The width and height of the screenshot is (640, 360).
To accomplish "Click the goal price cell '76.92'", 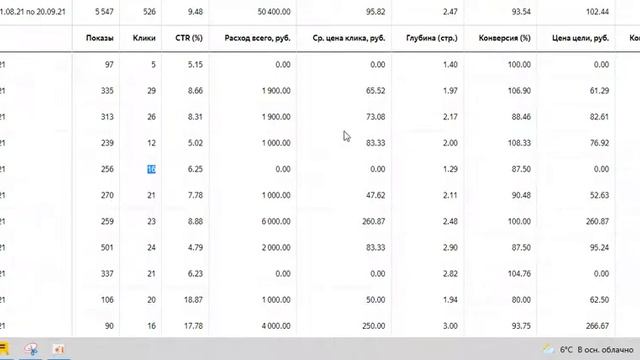I will click(x=599, y=143).
